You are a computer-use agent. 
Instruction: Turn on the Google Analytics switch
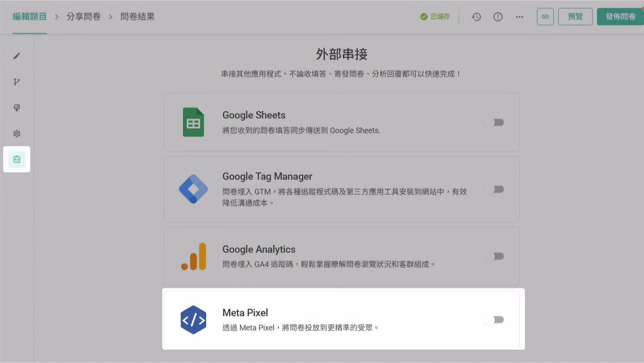click(x=494, y=256)
